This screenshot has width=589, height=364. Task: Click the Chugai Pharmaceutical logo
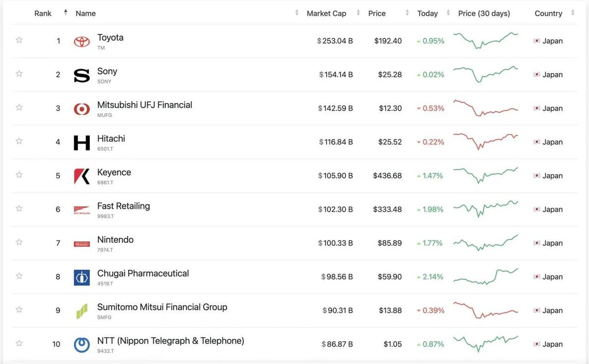click(x=81, y=277)
